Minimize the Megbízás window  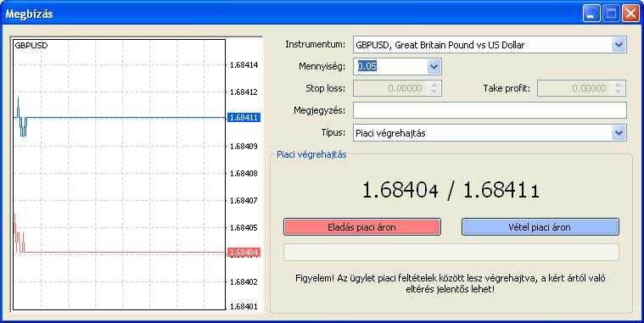[x=591, y=14]
